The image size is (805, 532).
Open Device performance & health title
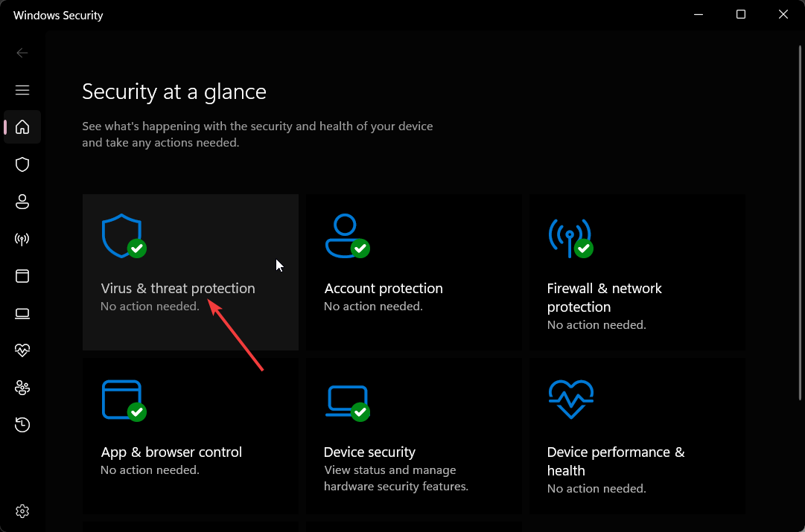(x=616, y=461)
